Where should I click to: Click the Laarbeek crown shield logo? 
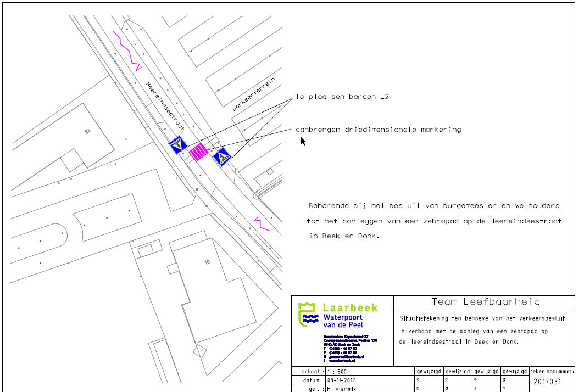click(x=308, y=315)
